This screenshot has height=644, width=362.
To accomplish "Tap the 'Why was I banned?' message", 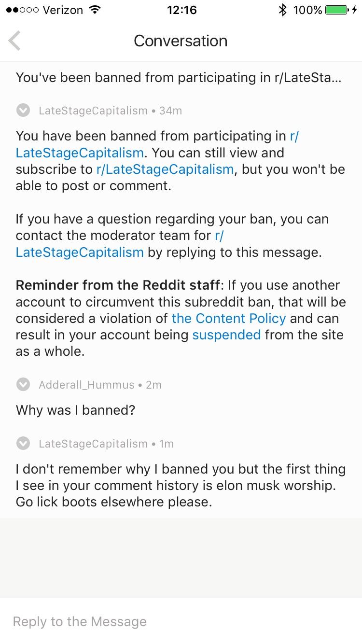I will point(75,410).
